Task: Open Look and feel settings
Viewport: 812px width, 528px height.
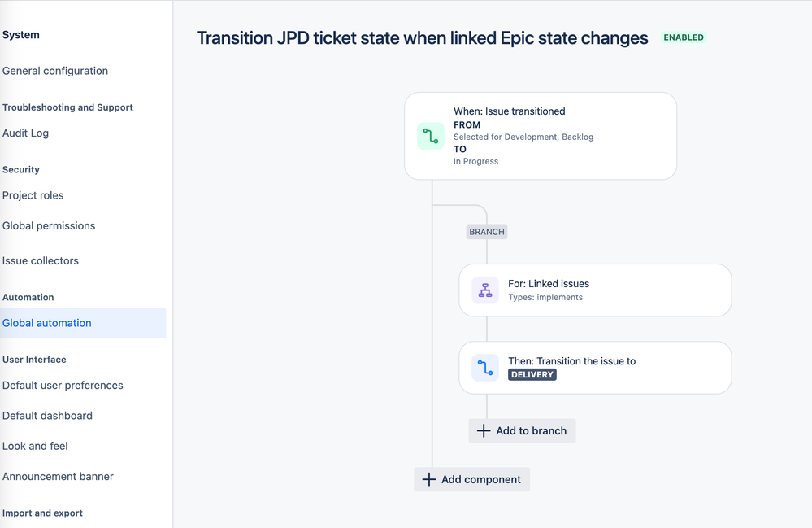Action: pyautogui.click(x=35, y=446)
